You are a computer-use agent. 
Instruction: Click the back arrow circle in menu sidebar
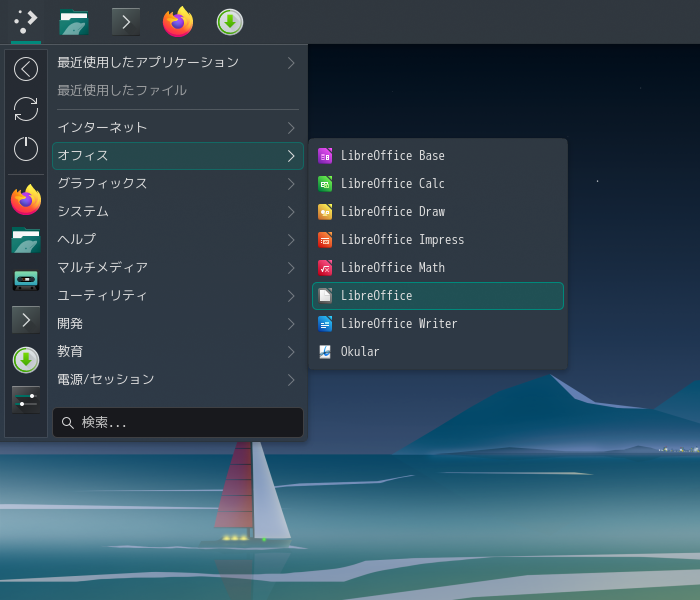pos(26,69)
